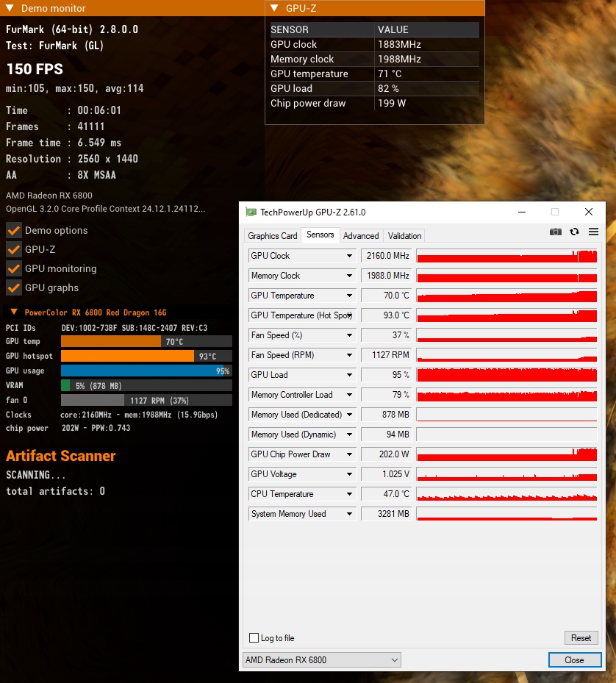Open the Memory Used (Dedicated) dropdown
616x683 pixels.
349,415
